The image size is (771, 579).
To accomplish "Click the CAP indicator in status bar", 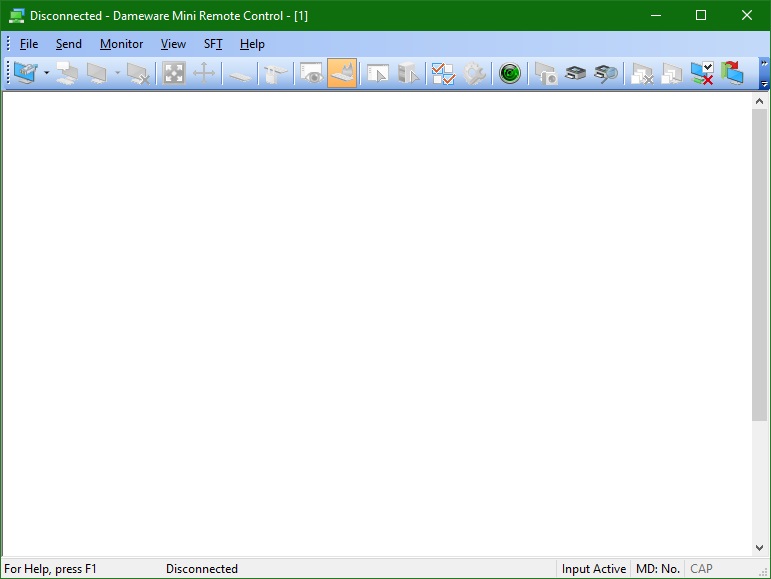I will [701, 569].
